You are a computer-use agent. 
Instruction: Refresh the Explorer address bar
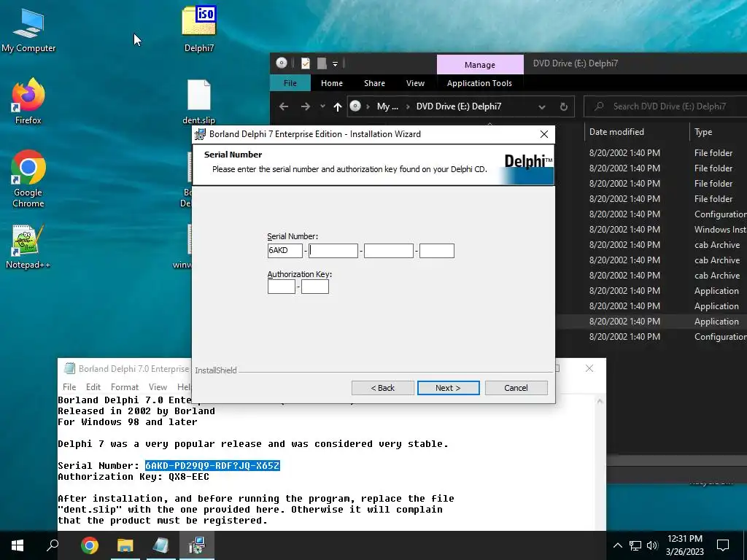point(564,106)
